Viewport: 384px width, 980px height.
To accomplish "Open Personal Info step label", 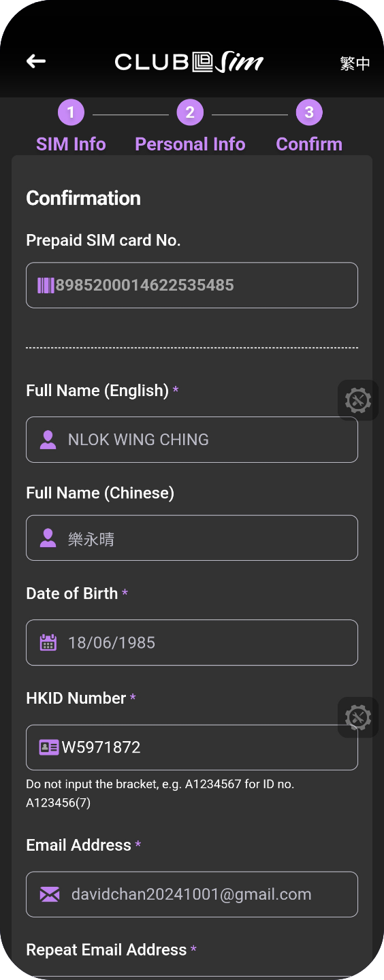I will [x=190, y=144].
